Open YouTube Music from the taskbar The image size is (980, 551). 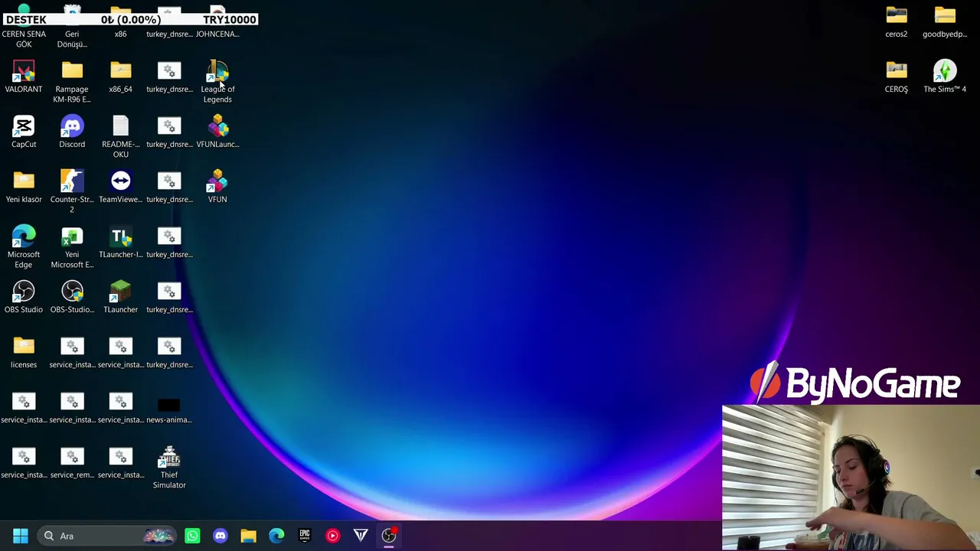pos(332,536)
